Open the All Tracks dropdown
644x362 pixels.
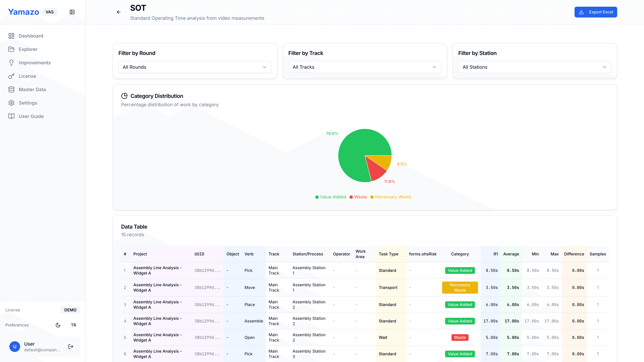tap(364, 67)
